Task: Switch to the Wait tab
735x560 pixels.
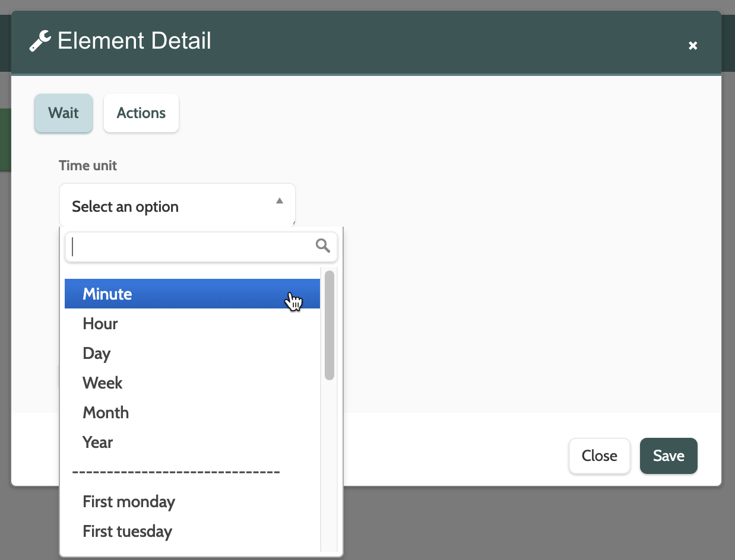Action: click(x=64, y=113)
